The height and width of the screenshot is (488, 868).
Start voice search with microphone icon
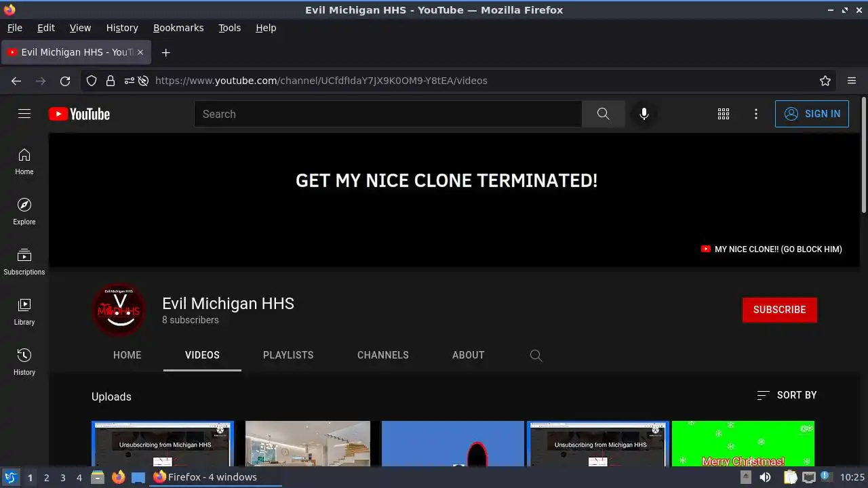pyautogui.click(x=644, y=114)
